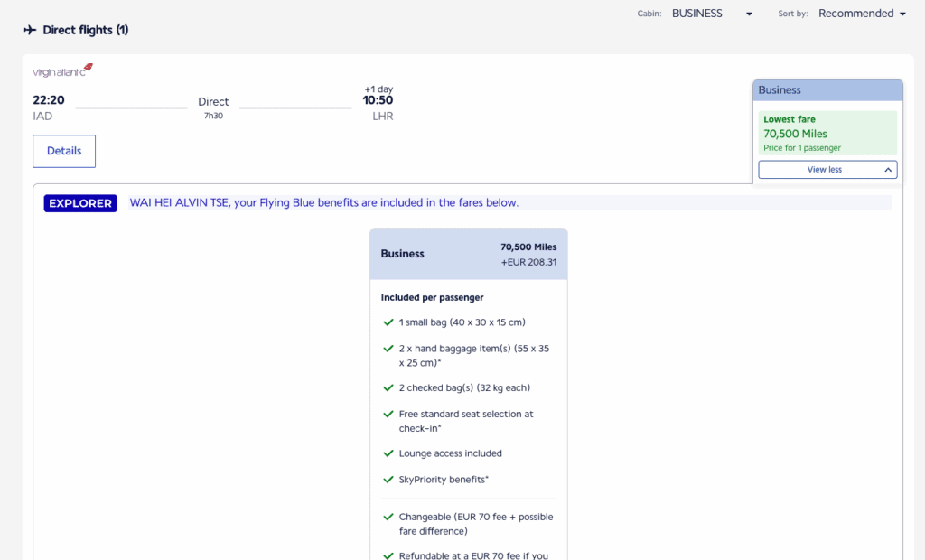Image resolution: width=925 pixels, height=560 pixels.
Task: Click the Virgin Atlantic airline logo
Action: [62, 70]
